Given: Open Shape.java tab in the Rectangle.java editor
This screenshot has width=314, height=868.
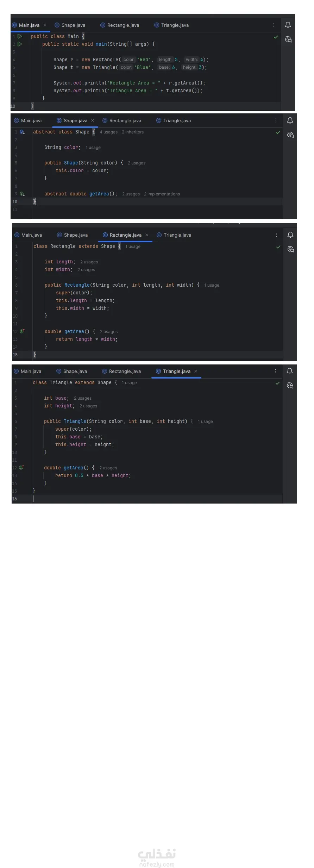Looking at the screenshot, I should tap(73, 235).
